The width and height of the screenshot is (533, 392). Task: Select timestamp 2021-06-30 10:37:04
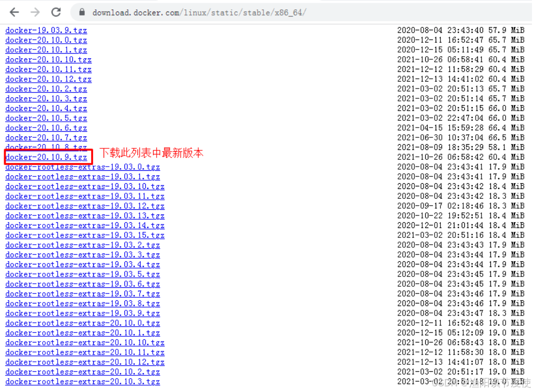(440, 137)
